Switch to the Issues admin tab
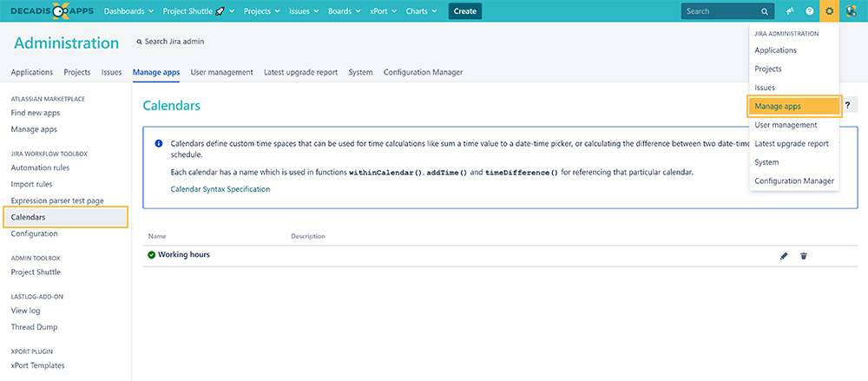 point(111,72)
